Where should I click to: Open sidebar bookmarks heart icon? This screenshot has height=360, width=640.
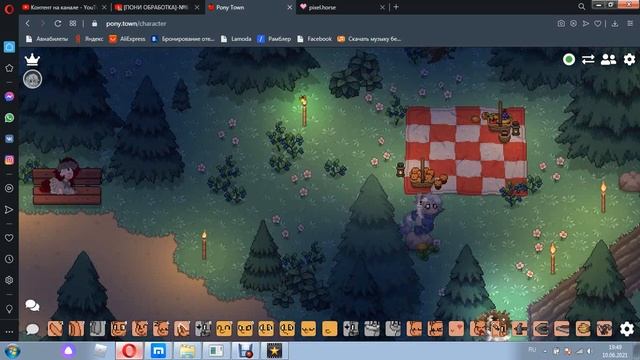click(9, 238)
